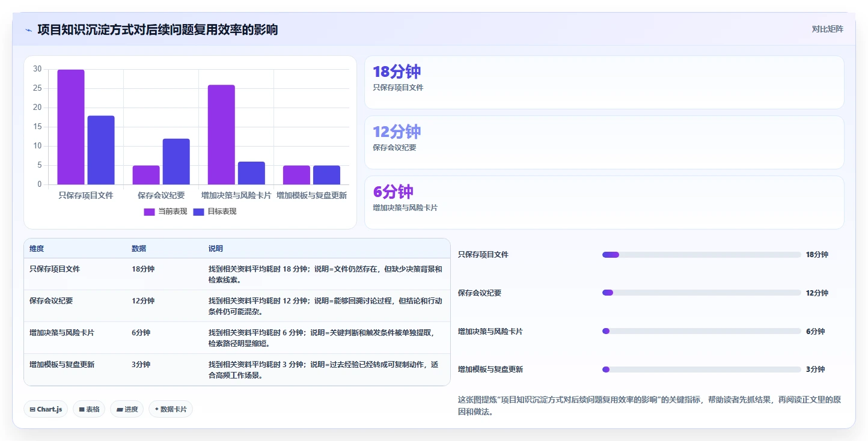The width and height of the screenshot is (868, 441).
Task: Click the progress bar for 只保存项目文件
Action: pyautogui.click(x=701, y=255)
